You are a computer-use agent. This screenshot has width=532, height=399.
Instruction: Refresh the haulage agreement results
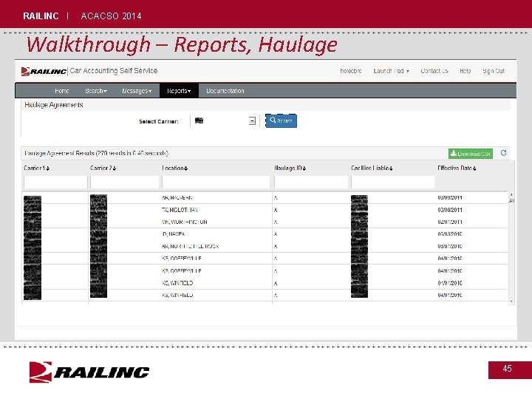(503, 153)
